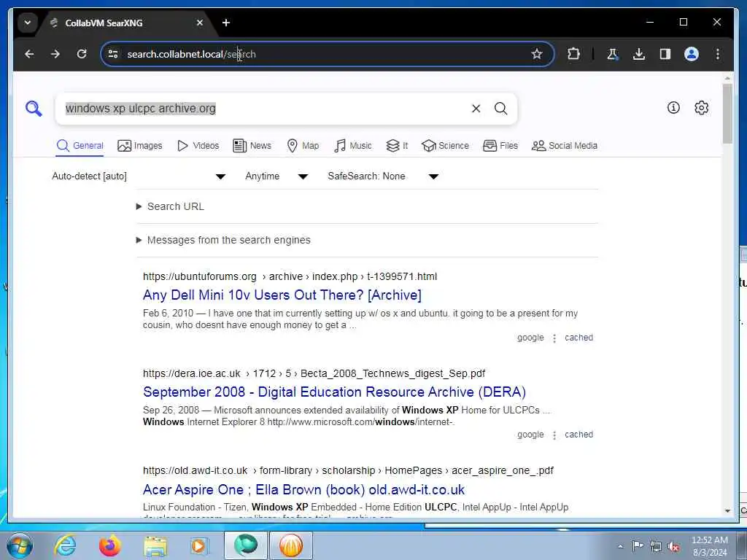Open cached link for Dell Mini result
Image resolution: width=747 pixels, height=560 pixels.
point(578,338)
